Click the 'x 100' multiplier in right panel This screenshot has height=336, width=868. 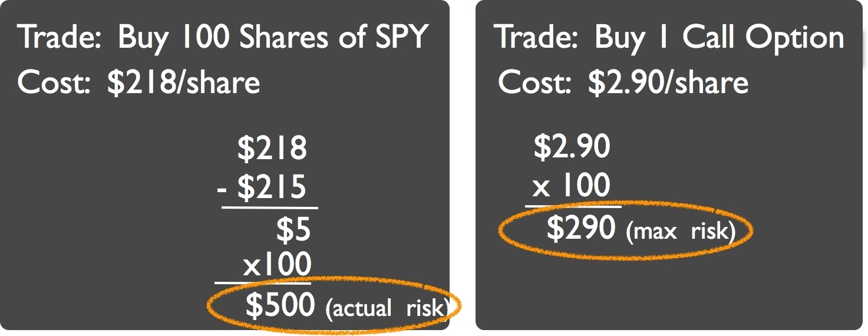[x=571, y=186]
